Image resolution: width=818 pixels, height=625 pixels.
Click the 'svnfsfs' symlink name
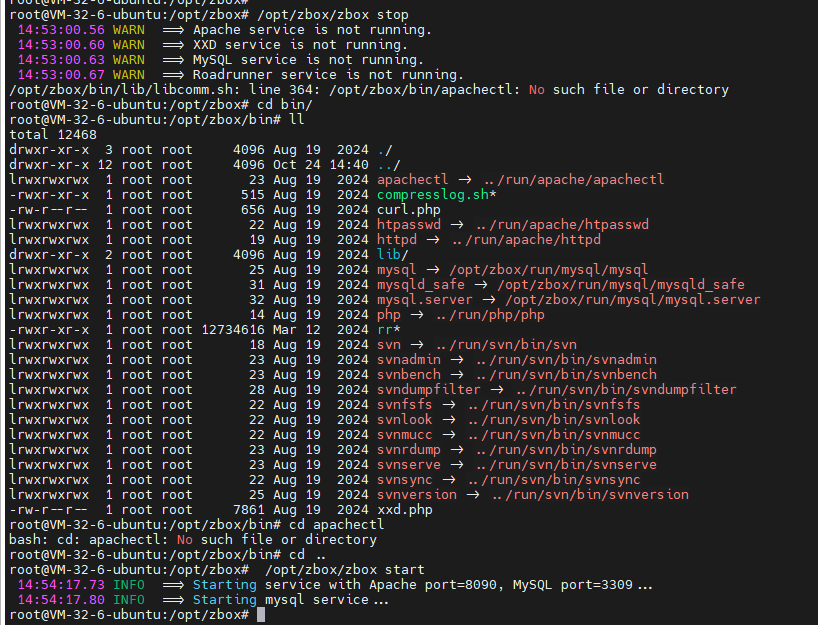click(405, 405)
